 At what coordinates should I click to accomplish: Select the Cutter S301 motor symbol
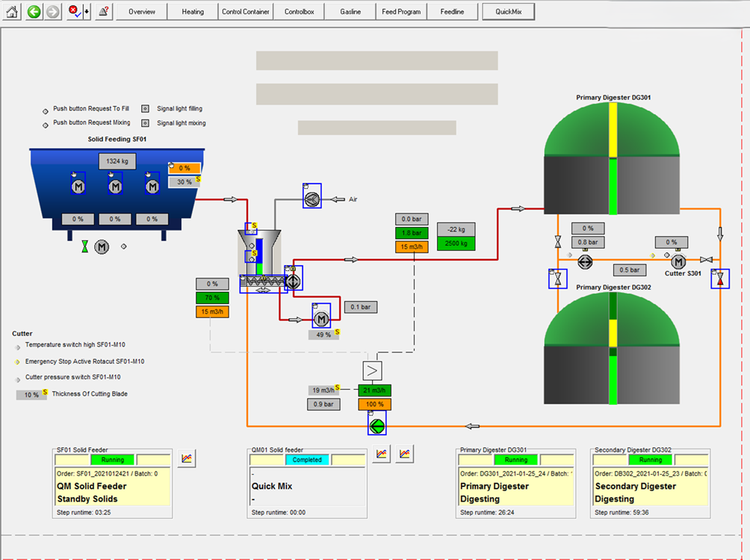point(678,261)
